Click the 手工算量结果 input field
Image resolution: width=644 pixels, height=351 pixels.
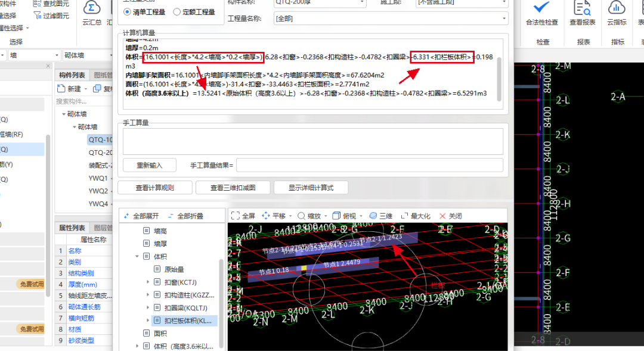pyautogui.click(x=370, y=165)
